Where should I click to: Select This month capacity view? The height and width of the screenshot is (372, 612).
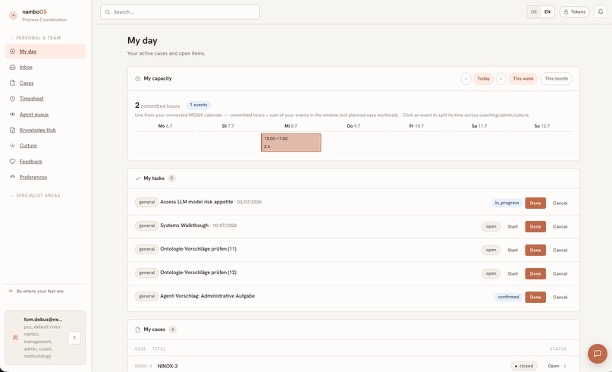(556, 78)
